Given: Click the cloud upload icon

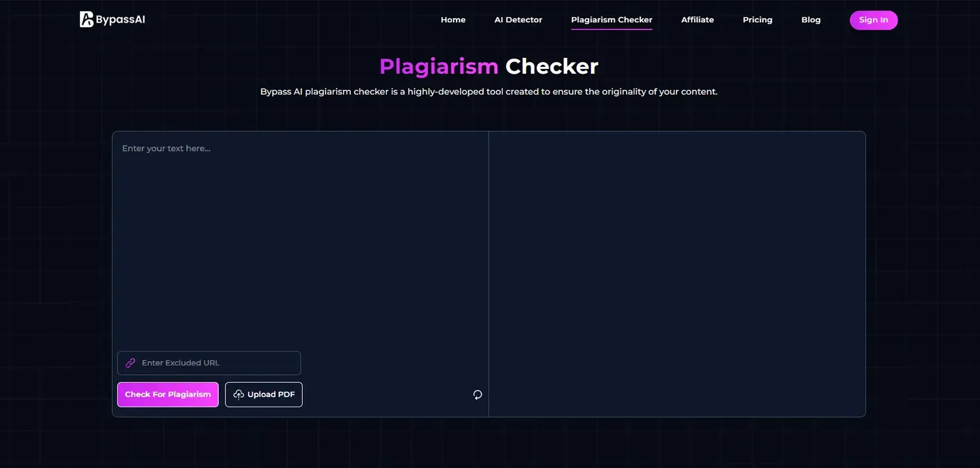Looking at the screenshot, I should tap(238, 394).
